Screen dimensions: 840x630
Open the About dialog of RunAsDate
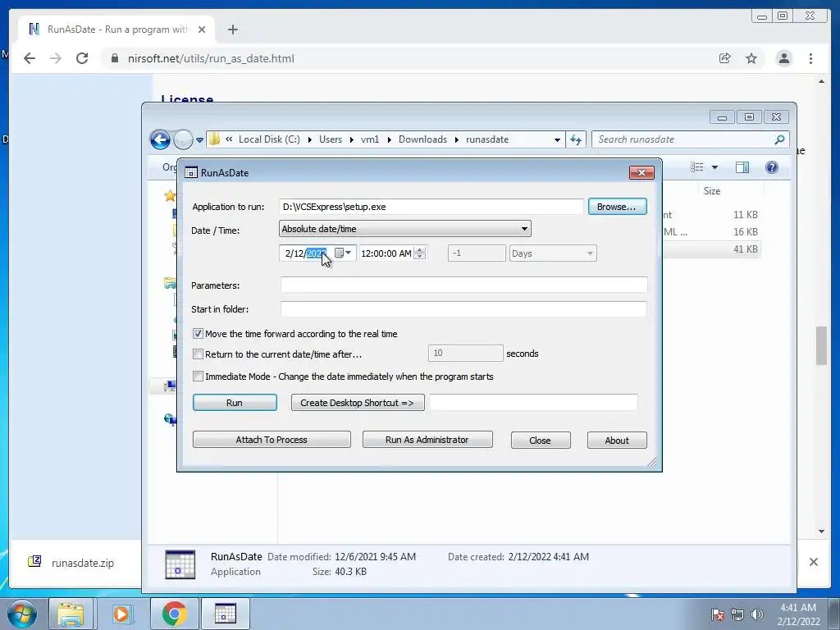click(617, 441)
